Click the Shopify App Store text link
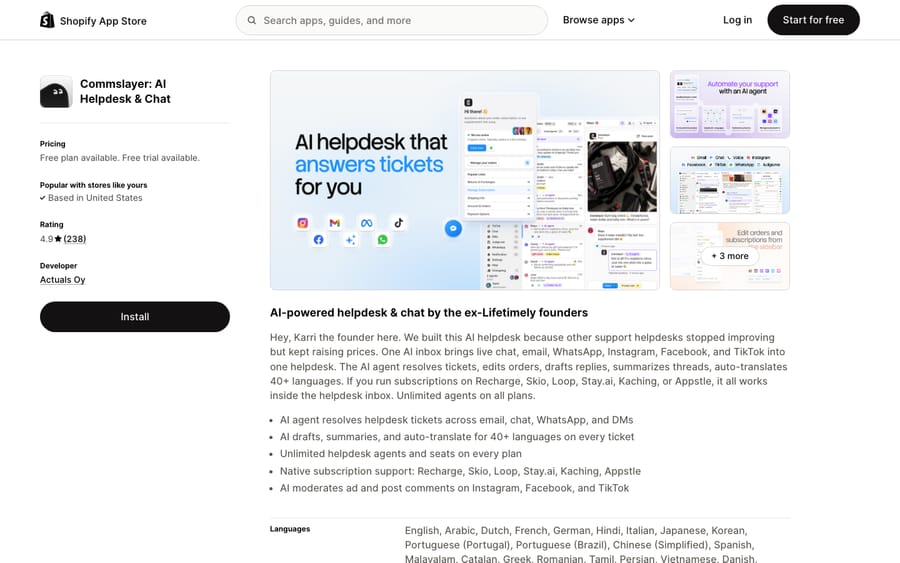This screenshot has height=563, width=900. [103, 21]
